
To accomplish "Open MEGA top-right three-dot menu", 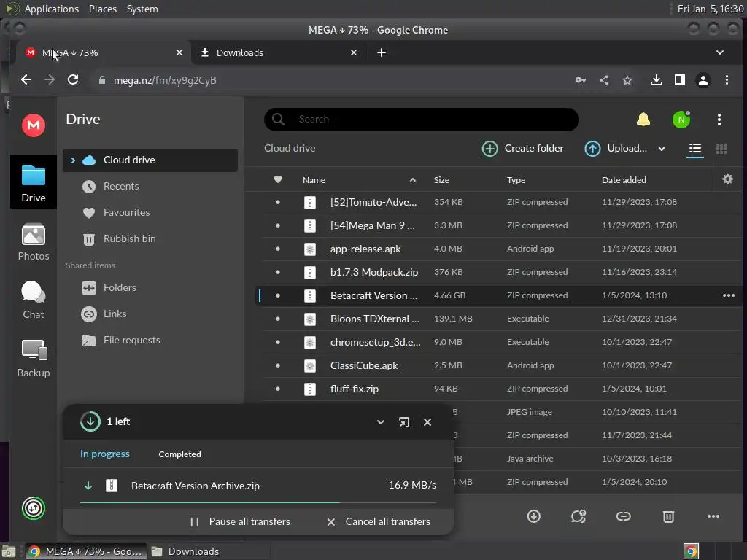I will (x=719, y=119).
